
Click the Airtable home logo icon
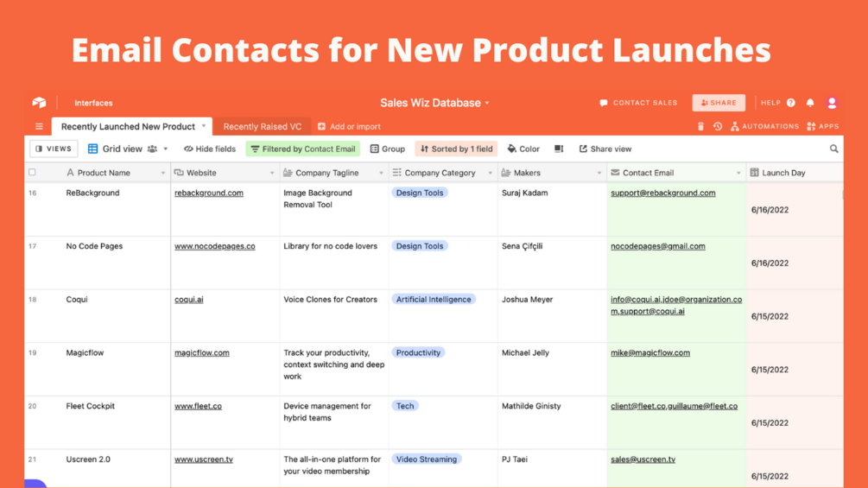39,103
